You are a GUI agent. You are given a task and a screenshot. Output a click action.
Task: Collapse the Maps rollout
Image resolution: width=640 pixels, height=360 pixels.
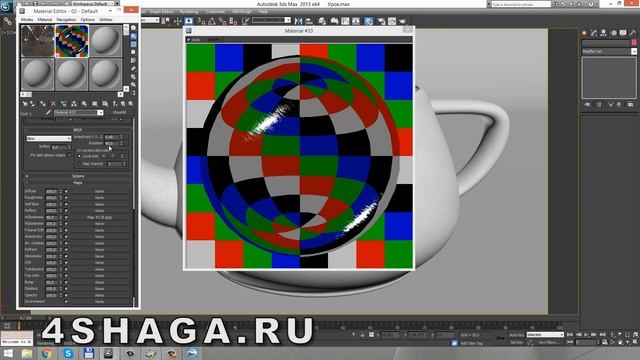[x=78, y=182]
